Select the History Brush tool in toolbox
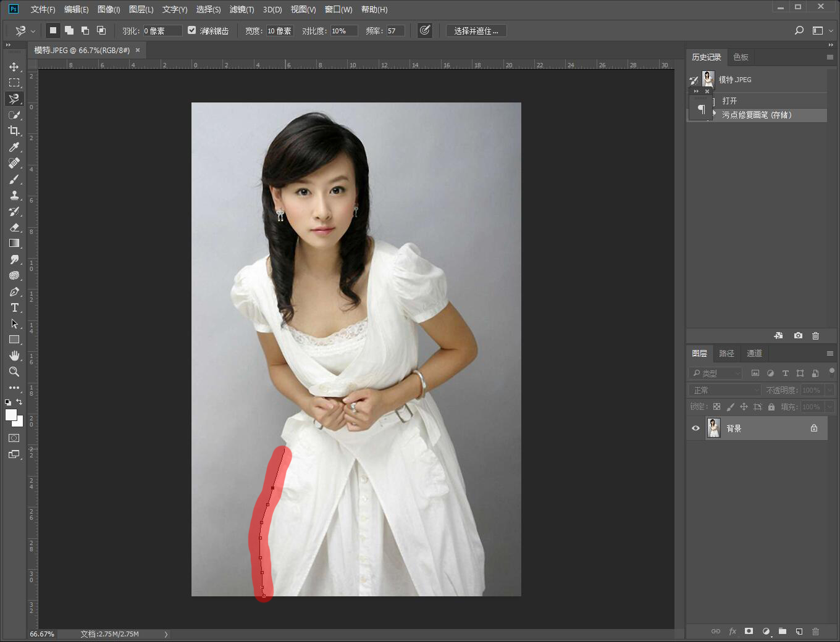The height and width of the screenshot is (642, 840). 14,211
